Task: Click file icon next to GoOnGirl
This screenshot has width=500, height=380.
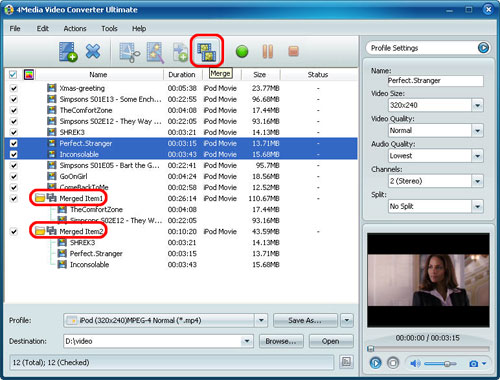Action: click(x=51, y=176)
